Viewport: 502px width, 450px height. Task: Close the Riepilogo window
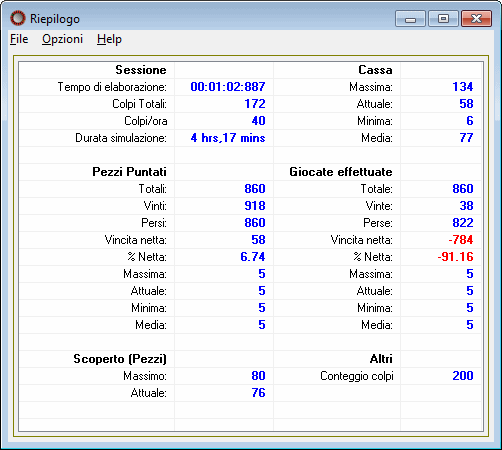(x=476, y=19)
